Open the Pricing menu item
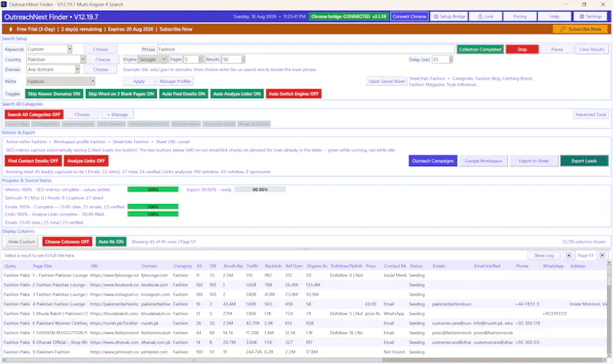Image resolution: width=613 pixels, height=364 pixels. (x=520, y=16)
